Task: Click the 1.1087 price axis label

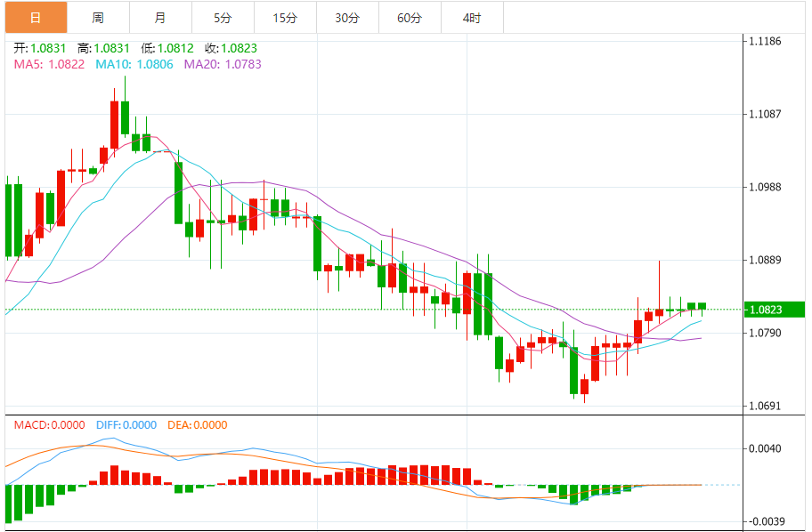Action: point(766,114)
